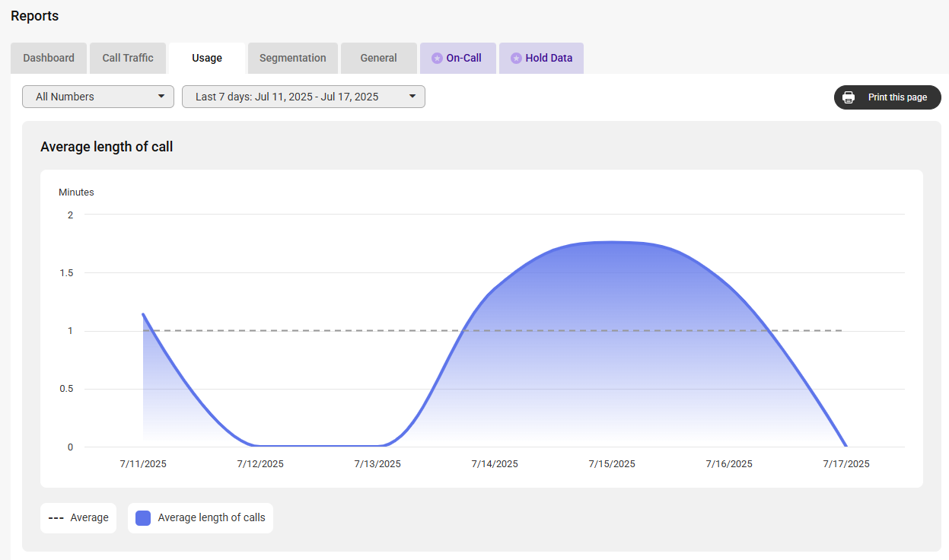
Task: Toggle the Average length of calls legend
Action: click(x=200, y=518)
